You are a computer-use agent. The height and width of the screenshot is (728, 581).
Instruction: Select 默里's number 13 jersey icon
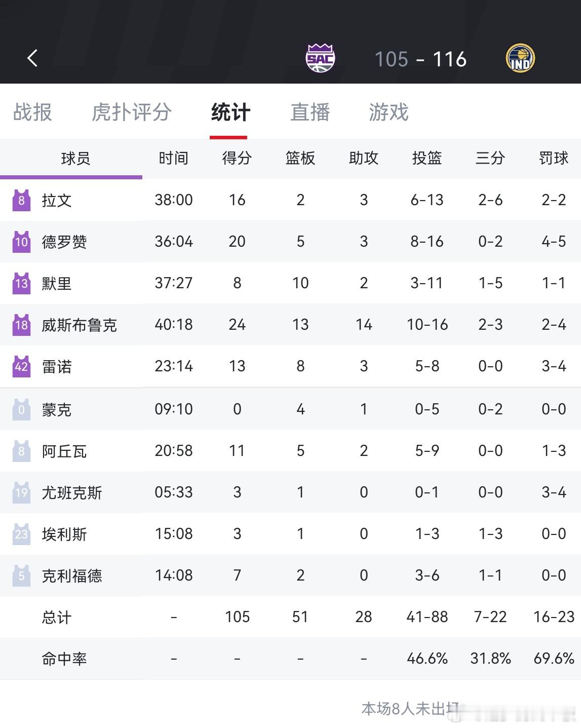pos(21,283)
